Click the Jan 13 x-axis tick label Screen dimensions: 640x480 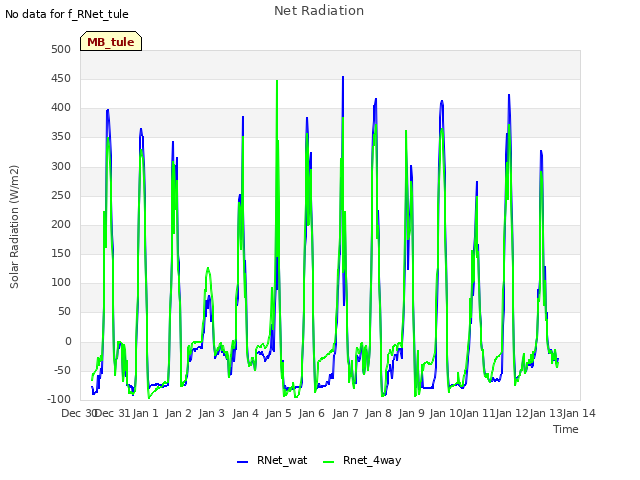click(546, 413)
